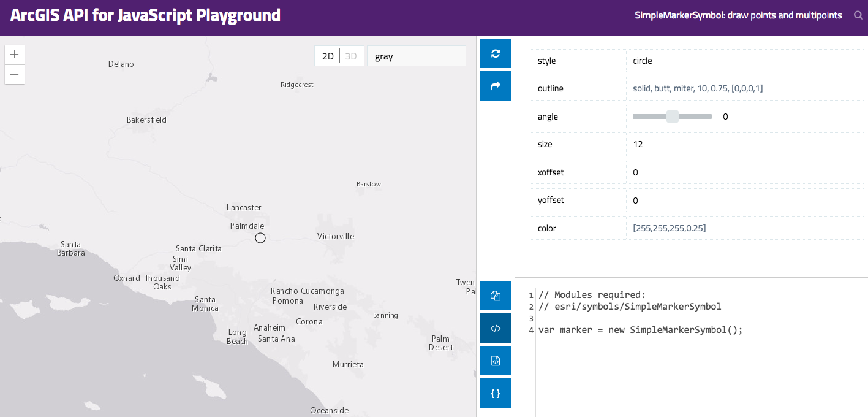Click the share arrow icon button
Screen dimensions: 868x417
tap(496, 86)
